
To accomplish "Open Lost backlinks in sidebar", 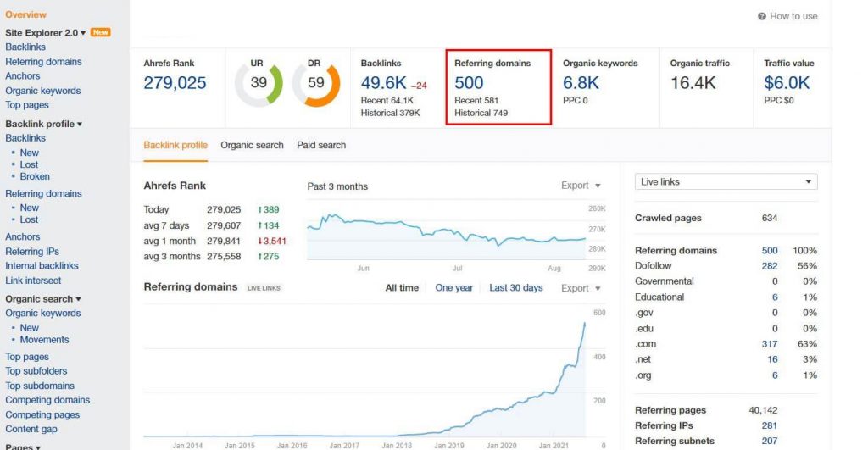I will coord(30,164).
